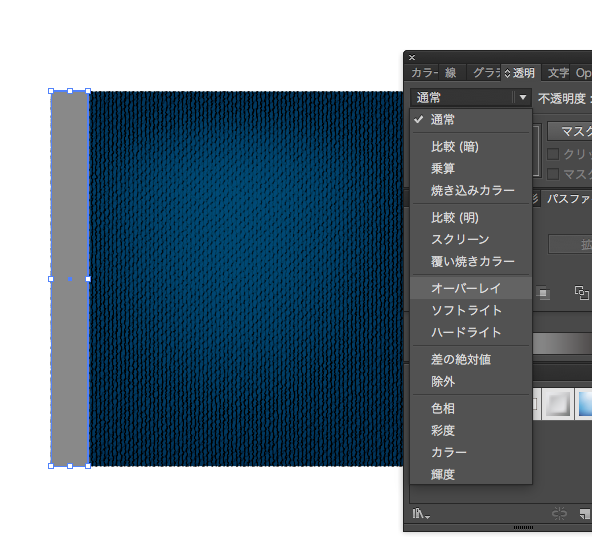Choose 通常 (checked) blend mode
592x551 pixels.
tap(471, 120)
